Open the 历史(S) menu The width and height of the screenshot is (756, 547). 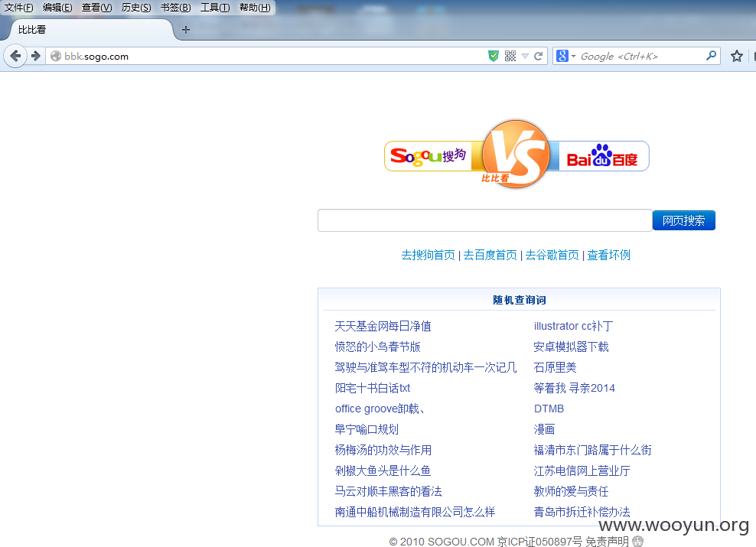(x=136, y=8)
